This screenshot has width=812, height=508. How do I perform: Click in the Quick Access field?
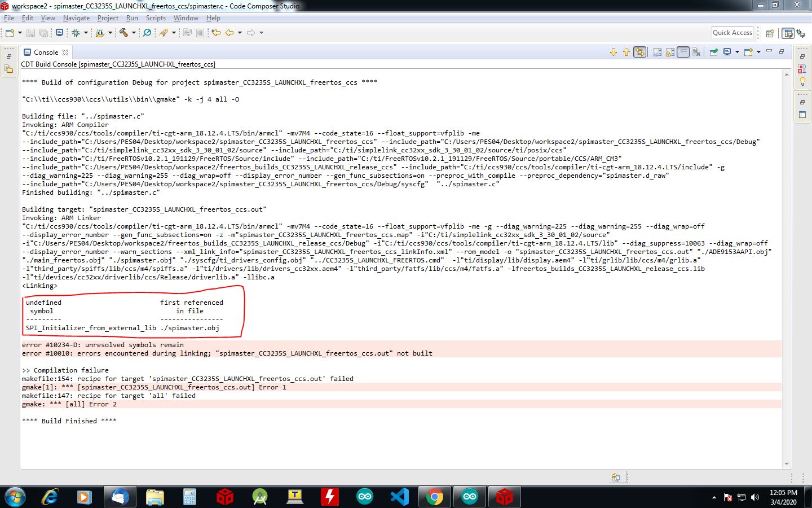point(732,33)
